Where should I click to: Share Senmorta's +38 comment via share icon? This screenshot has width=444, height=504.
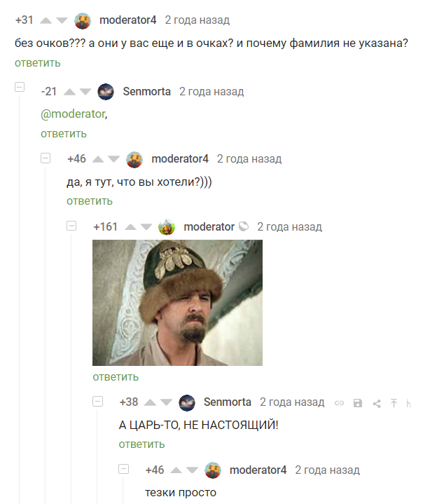[377, 403]
